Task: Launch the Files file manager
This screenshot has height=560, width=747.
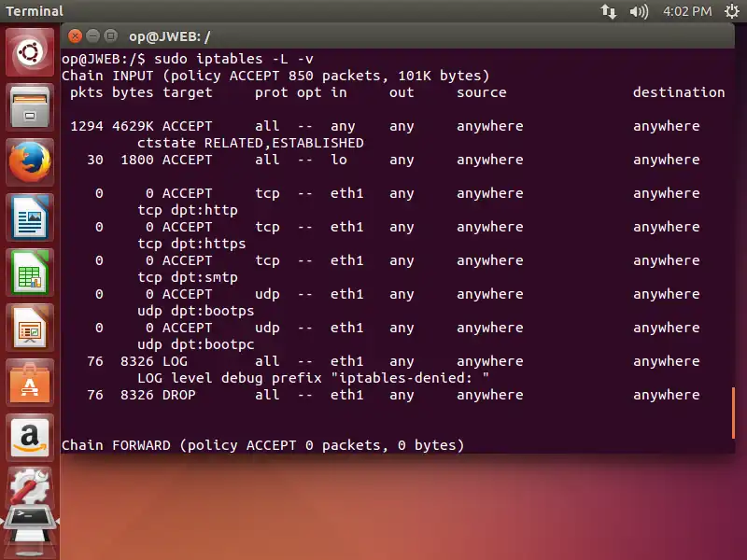Action: click(31, 108)
